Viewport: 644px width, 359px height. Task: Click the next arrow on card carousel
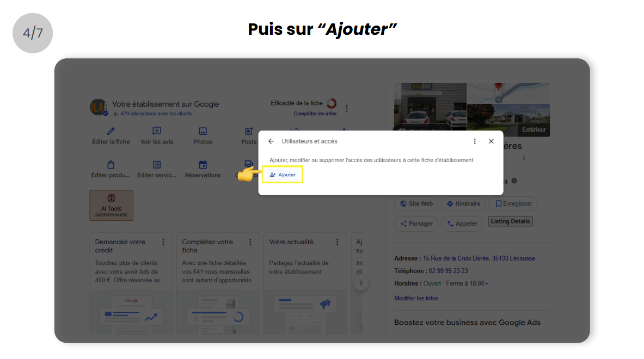[361, 283]
